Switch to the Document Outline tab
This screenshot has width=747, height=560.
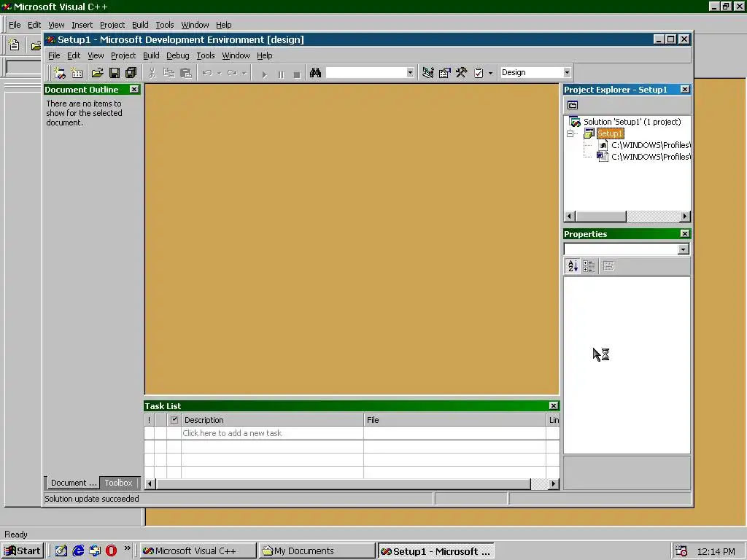point(74,483)
